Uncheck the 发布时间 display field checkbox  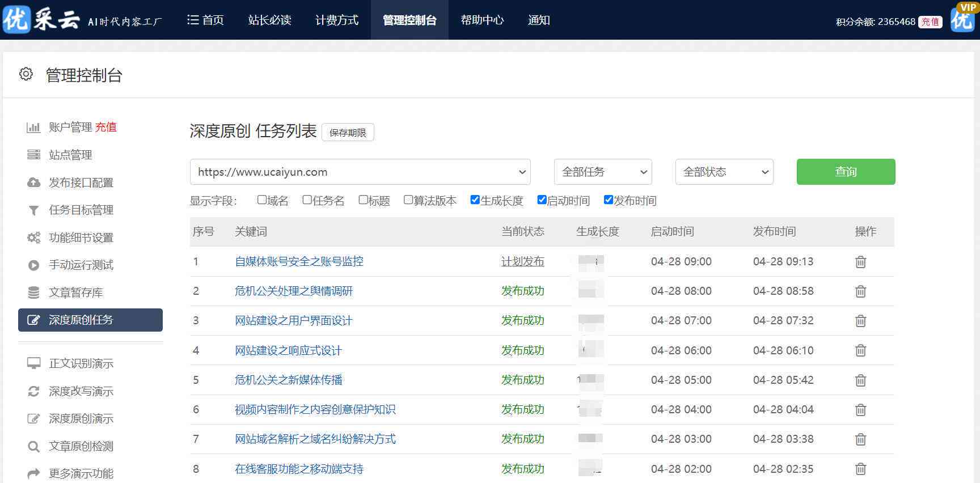pyautogui.click(x=609, y=200)
